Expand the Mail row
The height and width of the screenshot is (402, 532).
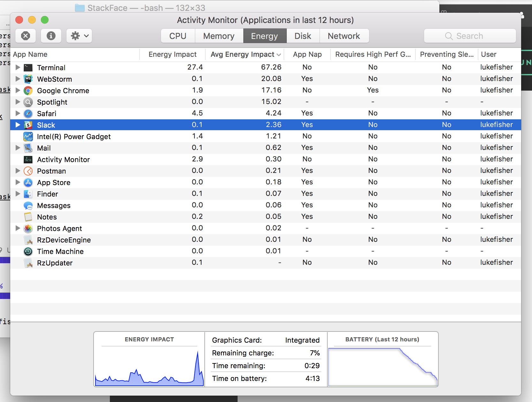tap(18, 148)
